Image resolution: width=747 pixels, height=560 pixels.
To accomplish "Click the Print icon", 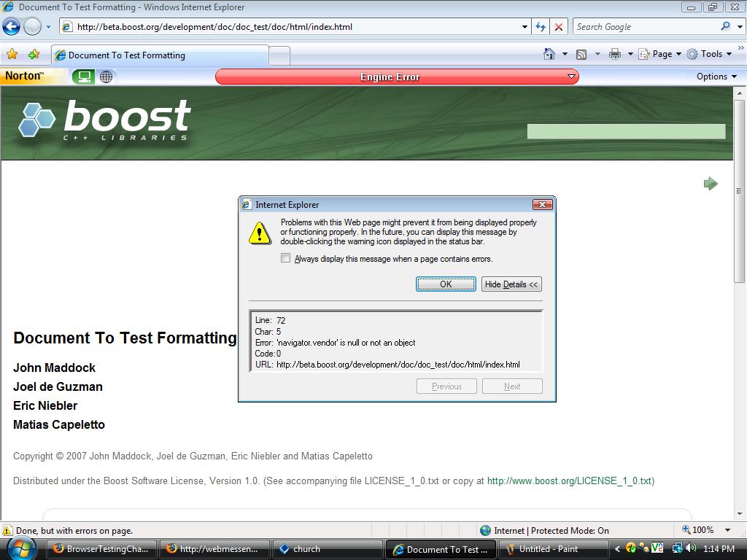I will click(x=615, y=54).
